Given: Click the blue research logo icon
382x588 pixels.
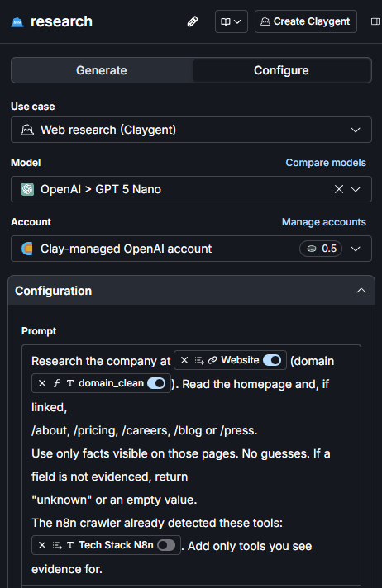Looking at the screenshot, I should 17,22.
